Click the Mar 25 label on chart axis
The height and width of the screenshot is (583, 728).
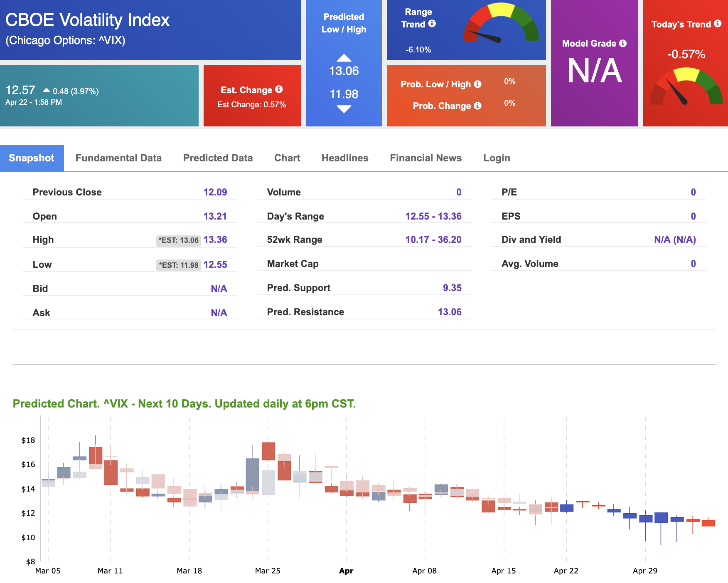(x=268, y=571)
